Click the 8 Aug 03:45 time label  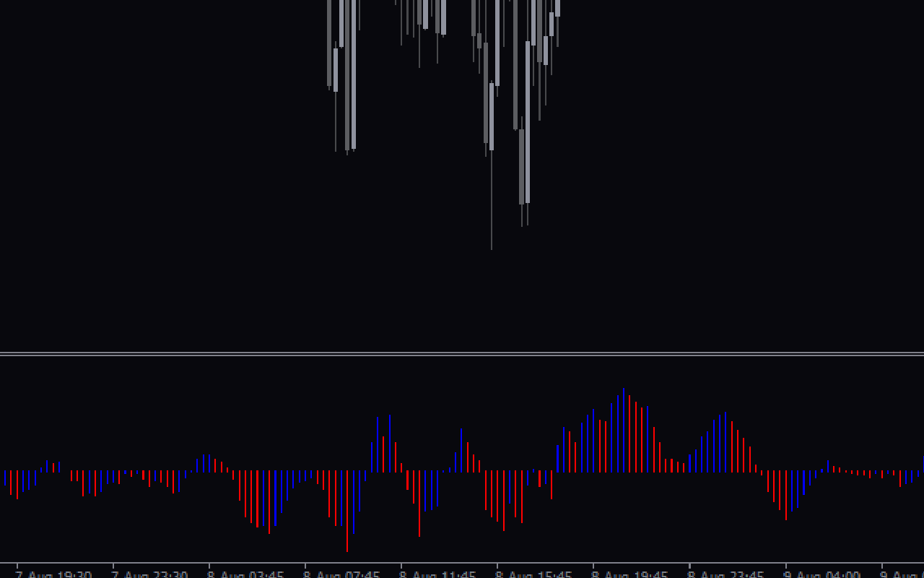[245, 574]
